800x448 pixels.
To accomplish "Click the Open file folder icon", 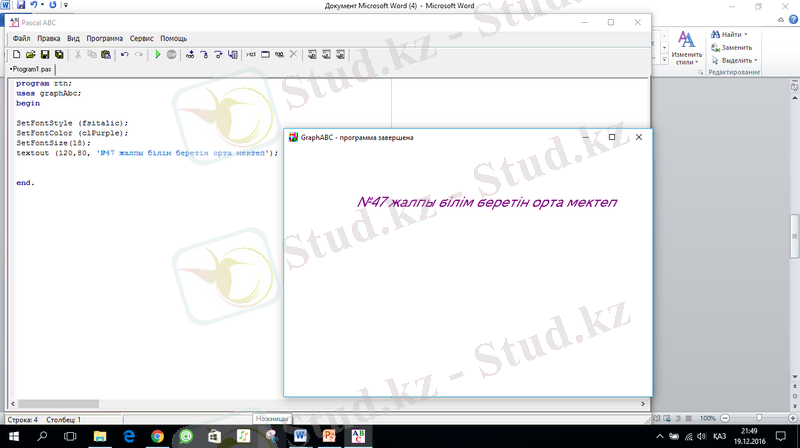I will pyautogui.click(x=31, y=55).
